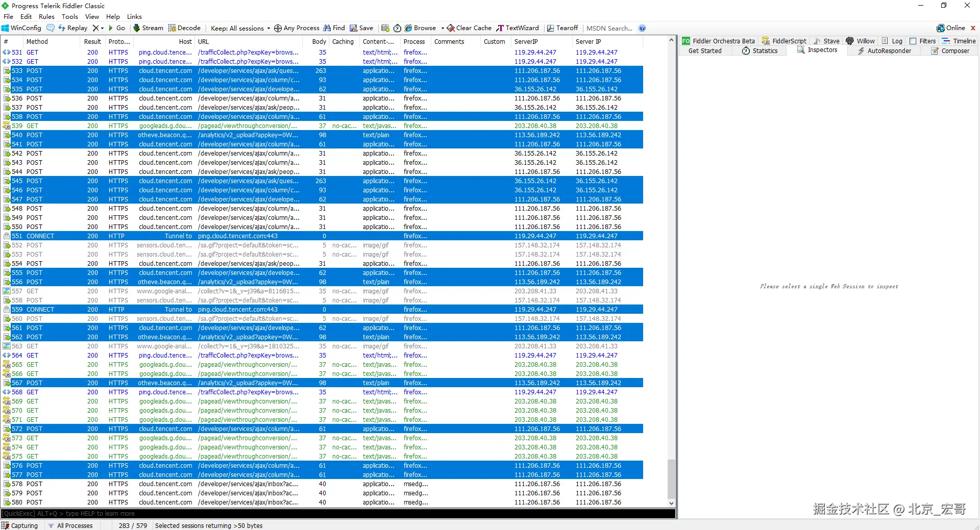This screenshot has height=530, width=980.
Task: Open the View menu
Action: 92,16
